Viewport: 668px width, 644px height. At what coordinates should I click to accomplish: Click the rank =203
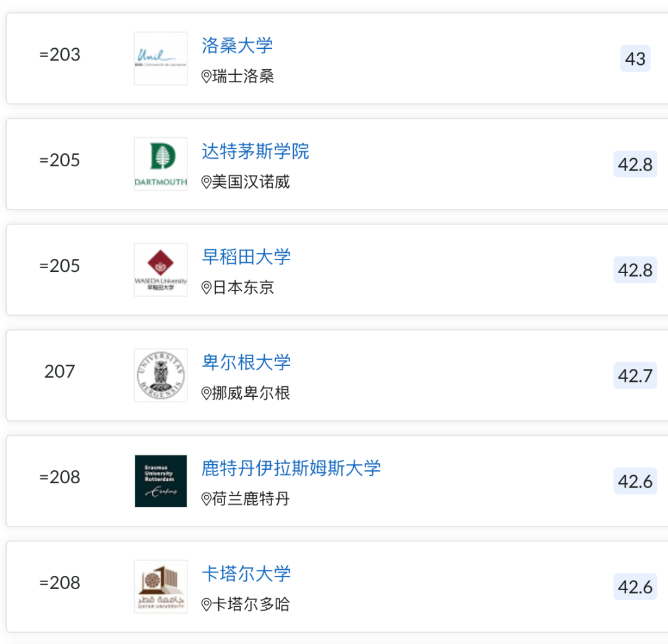click(59, 54)
